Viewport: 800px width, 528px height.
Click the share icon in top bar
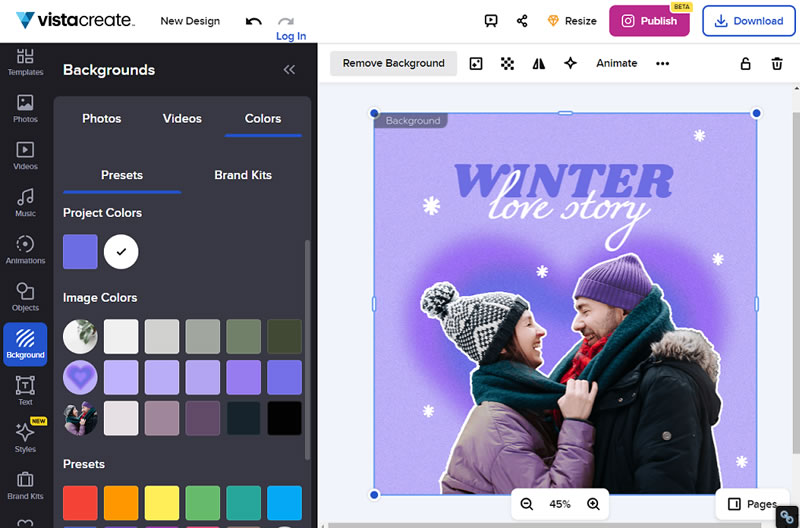(x=522, y=21)
